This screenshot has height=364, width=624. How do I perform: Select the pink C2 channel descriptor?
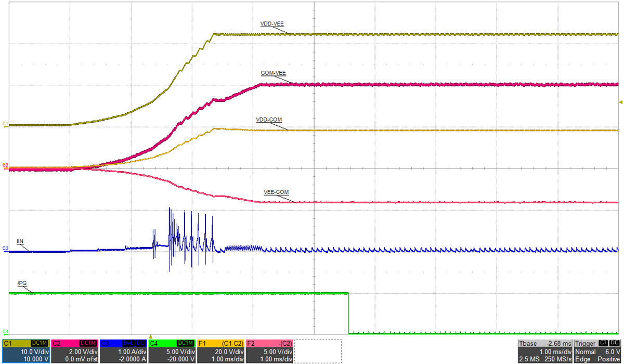[x=74, y=351]
